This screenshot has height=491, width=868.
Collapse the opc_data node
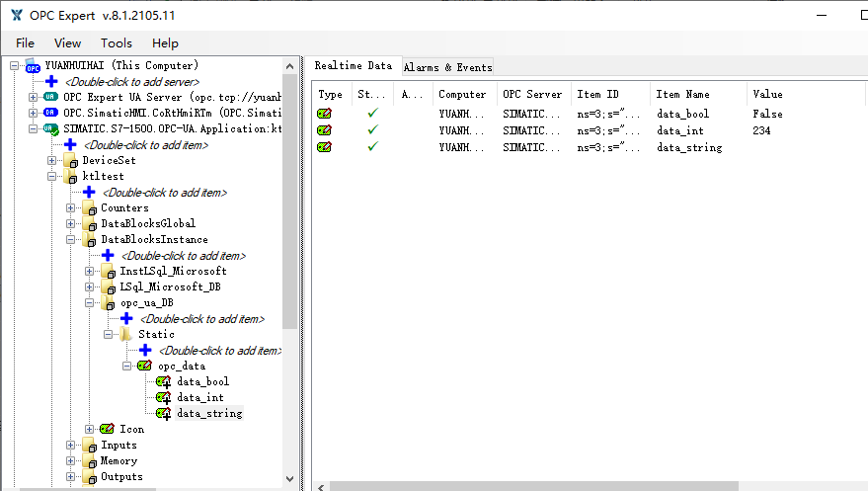pyautogui.click(x=127, y=366)
